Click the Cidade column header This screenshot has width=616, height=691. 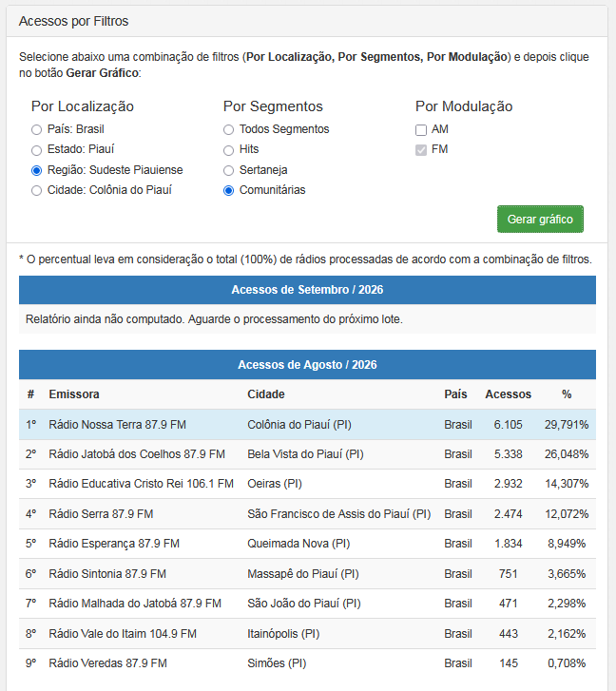266,394
